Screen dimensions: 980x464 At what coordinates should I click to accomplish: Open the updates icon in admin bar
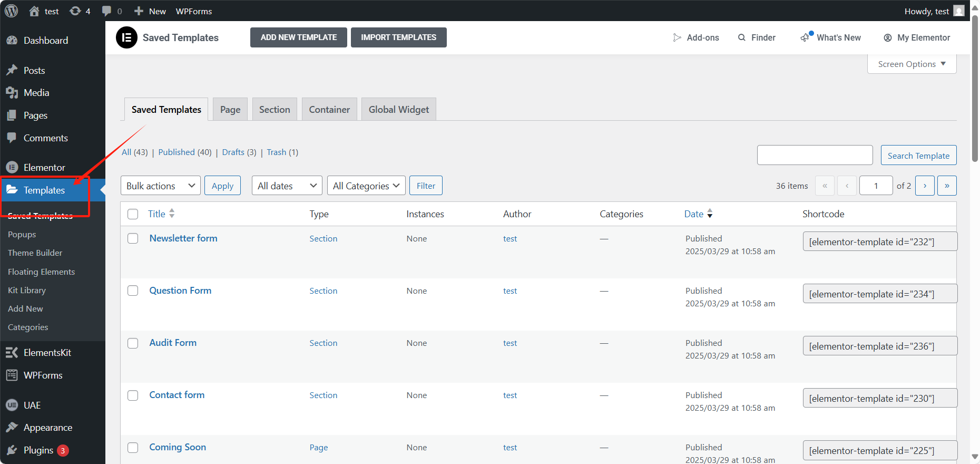[75, 11]
